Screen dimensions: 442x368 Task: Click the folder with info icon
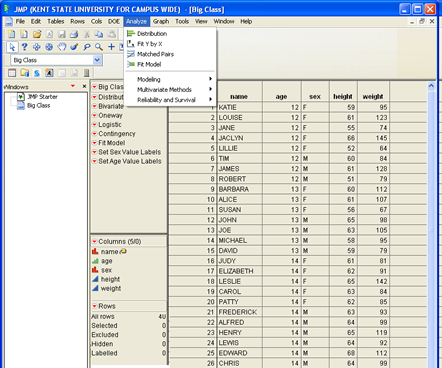24,73
